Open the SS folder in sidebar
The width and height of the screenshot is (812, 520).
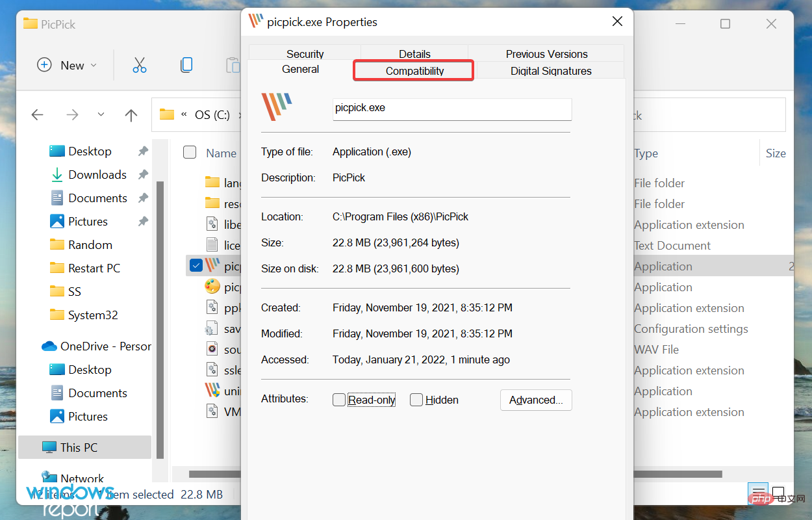click(74, 291)
